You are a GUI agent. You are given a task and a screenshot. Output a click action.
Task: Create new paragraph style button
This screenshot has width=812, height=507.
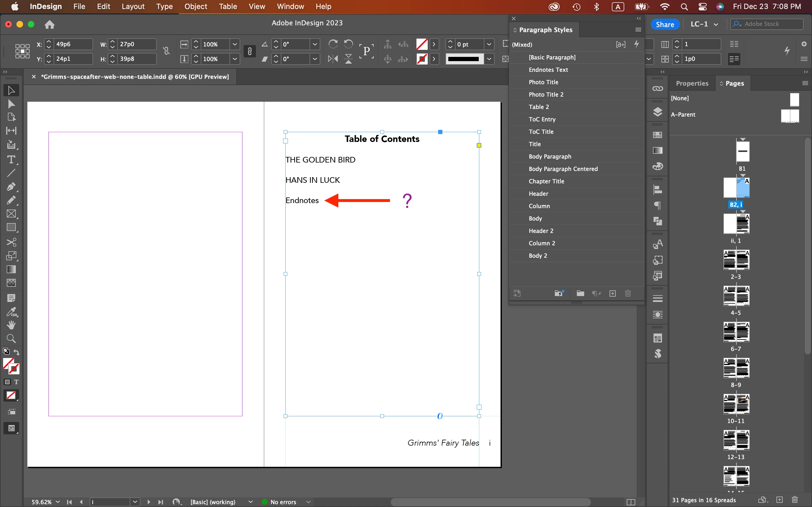(612, 293)
